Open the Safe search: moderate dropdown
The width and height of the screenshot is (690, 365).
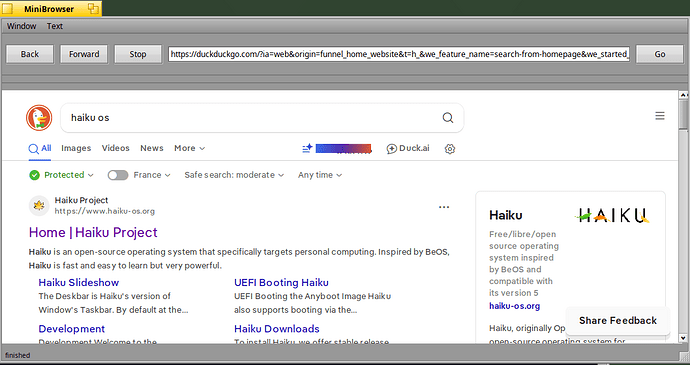(x=234, y=175)
